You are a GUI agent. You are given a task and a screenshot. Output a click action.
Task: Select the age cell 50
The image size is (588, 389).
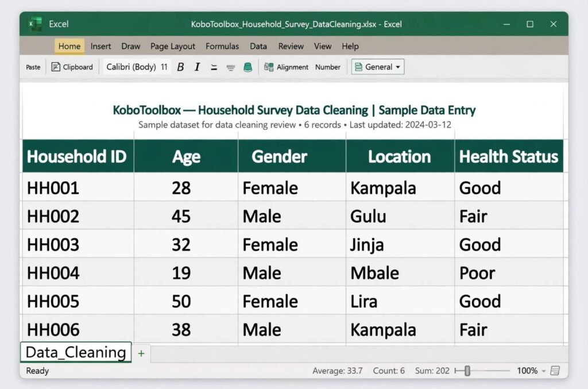pyautogui.click(x=186, y=301)
